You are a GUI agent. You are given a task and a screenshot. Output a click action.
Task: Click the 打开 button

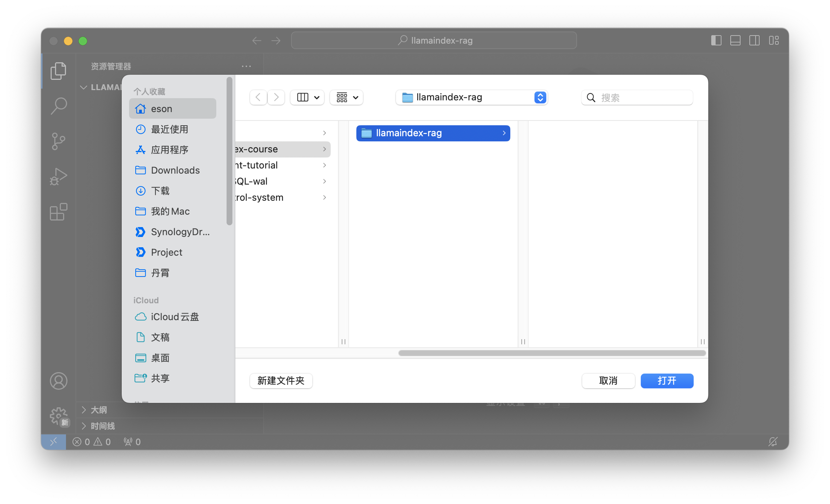(x=666, y=381)
